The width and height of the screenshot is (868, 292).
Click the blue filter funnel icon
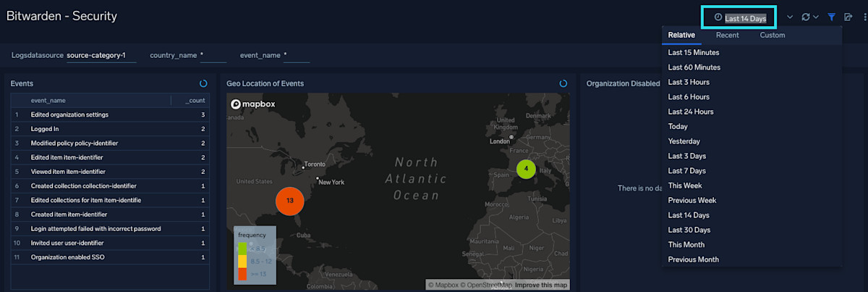pyautogui.click(x=832, y=17)
